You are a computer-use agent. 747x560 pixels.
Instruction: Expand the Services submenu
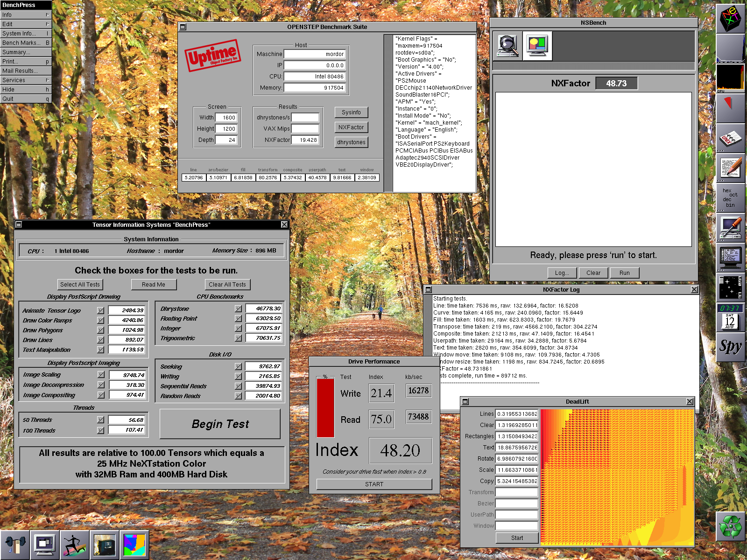coord(26,80)
